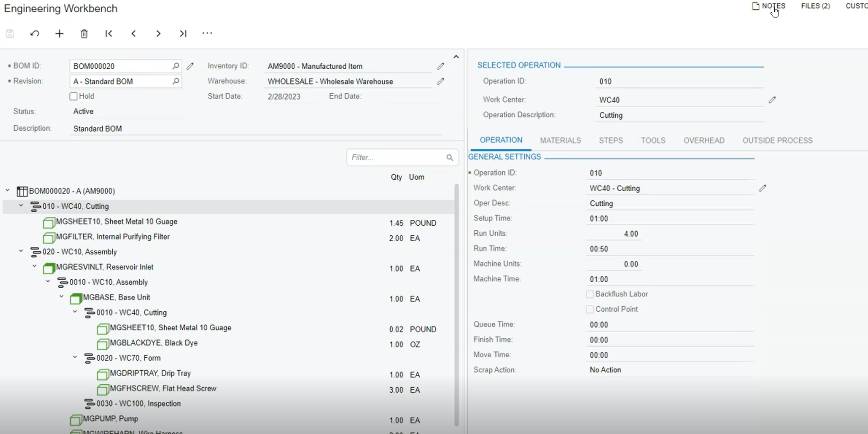
Task: Go to first record icon
Action: pos(109,34)
